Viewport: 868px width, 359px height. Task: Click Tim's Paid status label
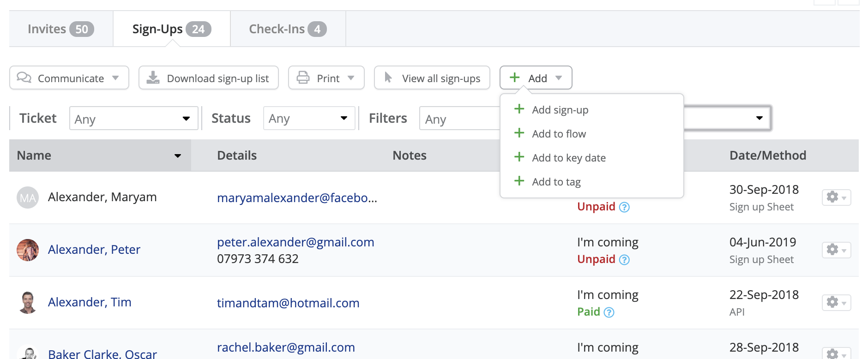point(589,312)
